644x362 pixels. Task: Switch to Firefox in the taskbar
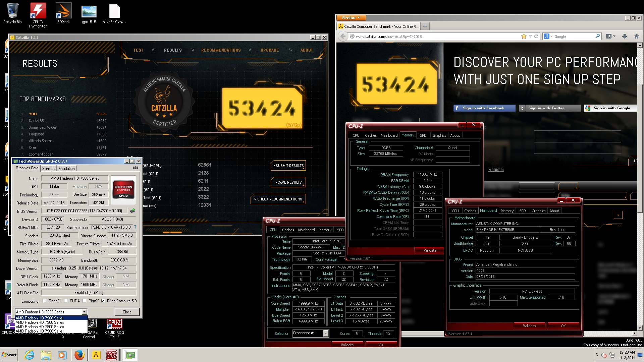coord(79,355)
